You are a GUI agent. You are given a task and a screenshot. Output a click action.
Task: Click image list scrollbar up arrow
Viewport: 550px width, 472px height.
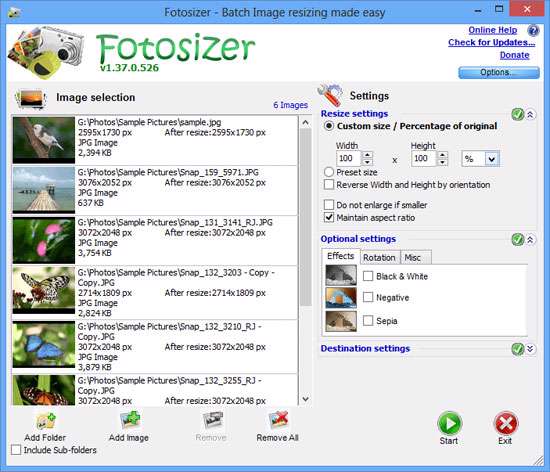306,122
